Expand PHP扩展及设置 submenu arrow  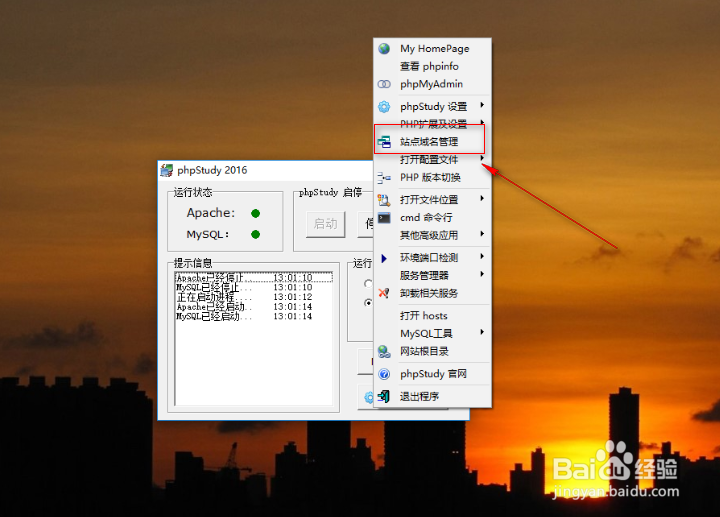coord(482,123)
